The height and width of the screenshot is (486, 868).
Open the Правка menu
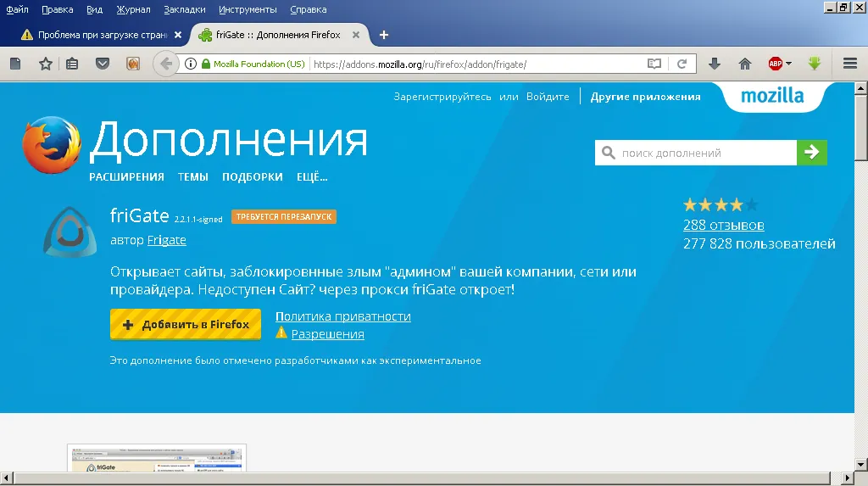(58, 9)
